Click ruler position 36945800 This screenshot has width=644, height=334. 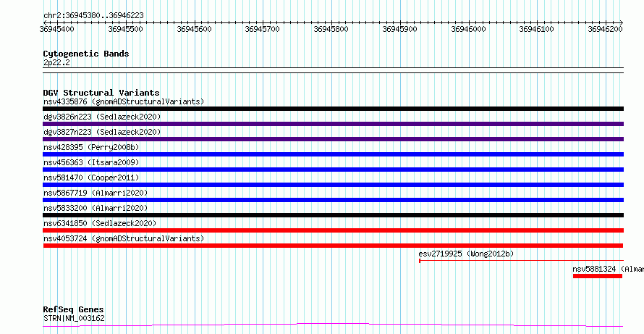click(x=331, y=29)
